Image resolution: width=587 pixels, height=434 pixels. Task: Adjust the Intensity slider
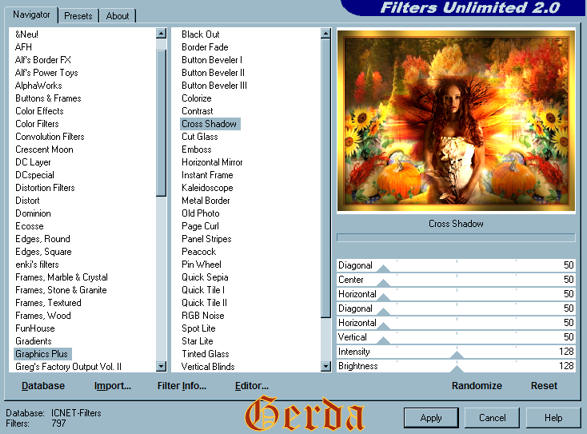click(x=456, y=352)
